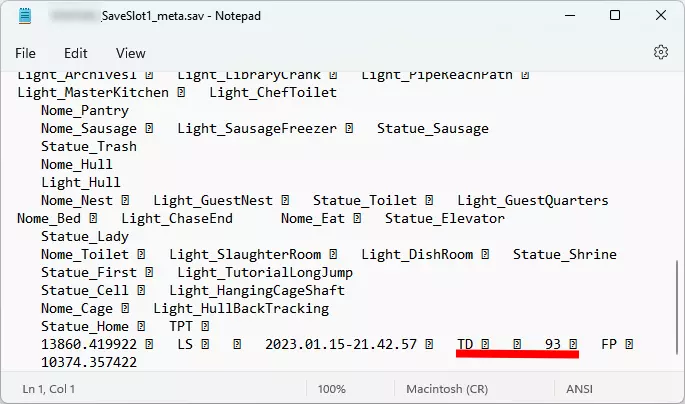This screenshot has height=404, width=685.
Task: Click the ANSI encoding indicator
Action: click(580, 387)
